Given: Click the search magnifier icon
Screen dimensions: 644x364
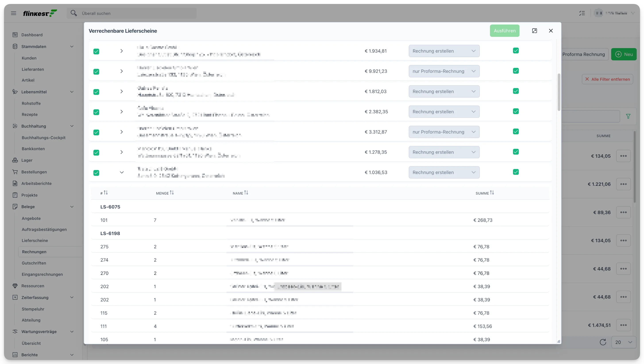Looking at the screenshot, I should pyautogui.click(x=73, y=13).
